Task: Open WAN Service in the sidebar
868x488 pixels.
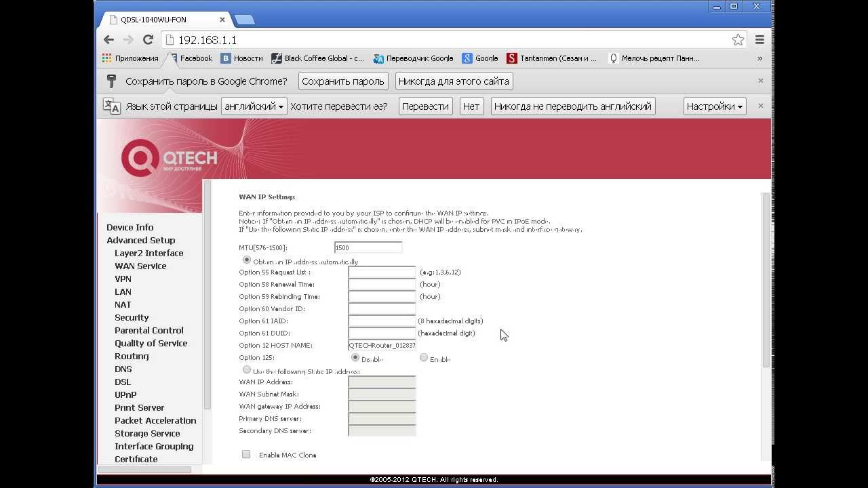Action: point(140,266)
